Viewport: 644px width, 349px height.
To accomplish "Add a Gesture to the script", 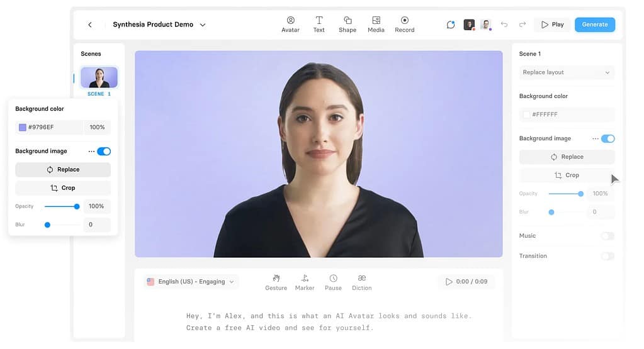I will point(276,282).
